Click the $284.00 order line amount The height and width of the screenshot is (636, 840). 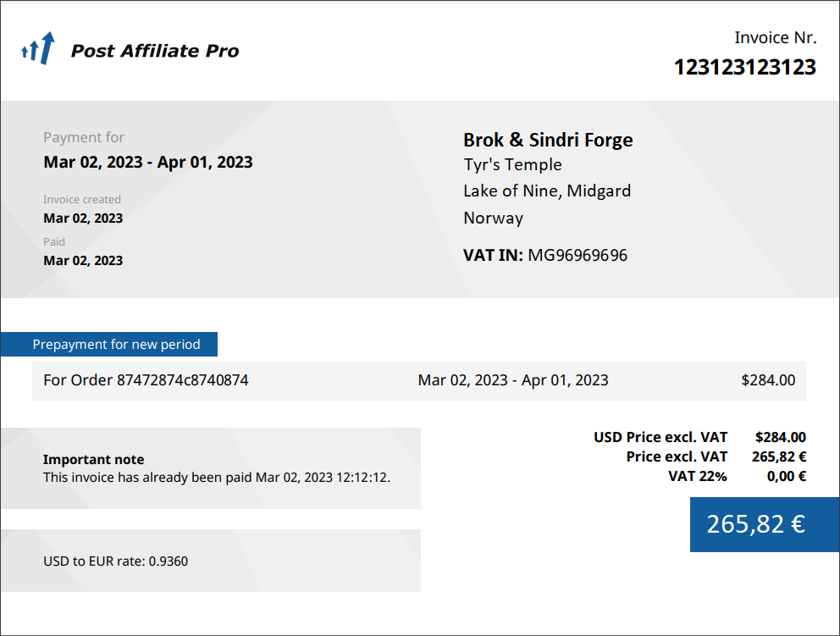click(x=768, y=380)
